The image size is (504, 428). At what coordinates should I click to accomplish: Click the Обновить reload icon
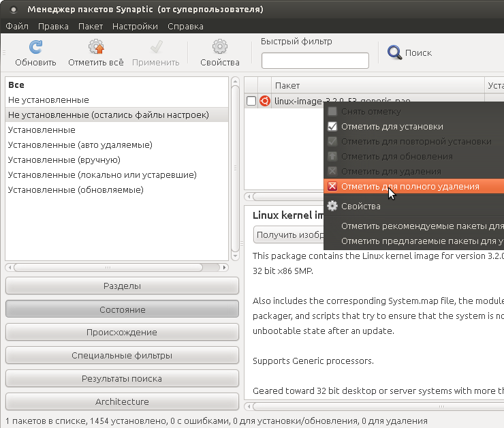[x=35, y=47]
